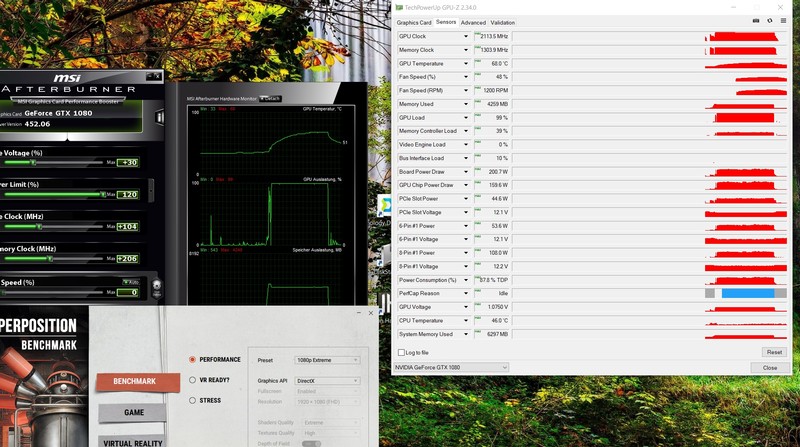Screen dimensions: 800x447
Task: Click the GPU Auslastung graph in Afterburner
Action: [x=270, y=212]
